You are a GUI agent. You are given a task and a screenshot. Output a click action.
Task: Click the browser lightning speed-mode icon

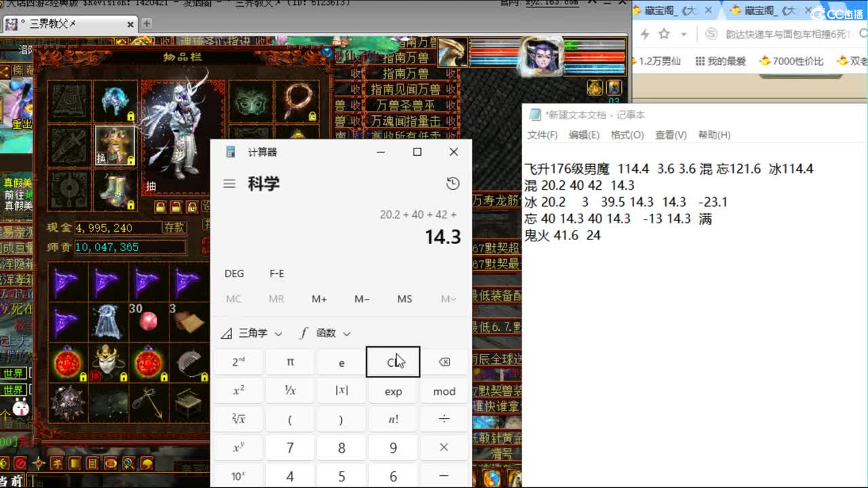pyautogui.click(x=645, y=34)
